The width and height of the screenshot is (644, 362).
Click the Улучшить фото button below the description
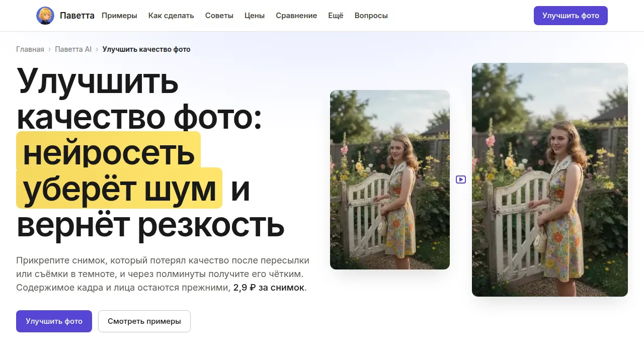tap(54, 321)
